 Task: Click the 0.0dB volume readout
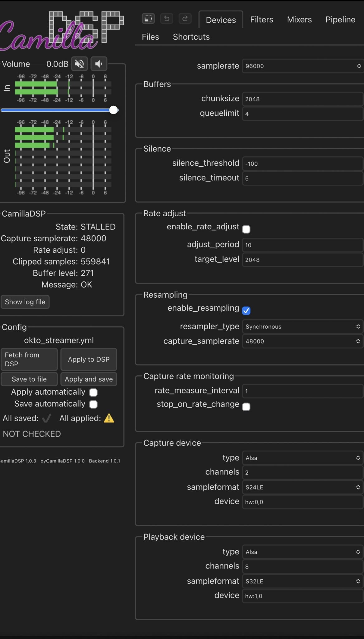coord(57,64)
